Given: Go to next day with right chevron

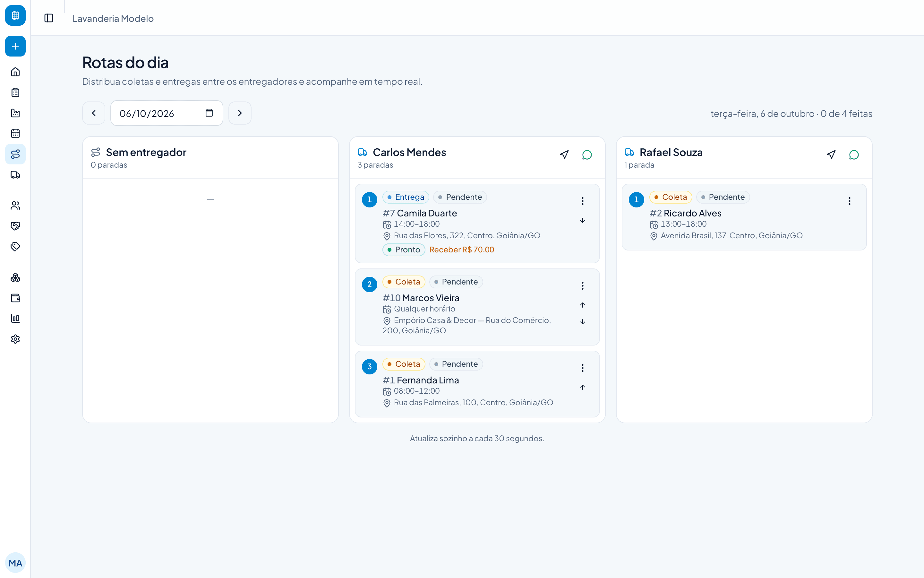Looking at the screenshot, I should (x=240, y=113).
